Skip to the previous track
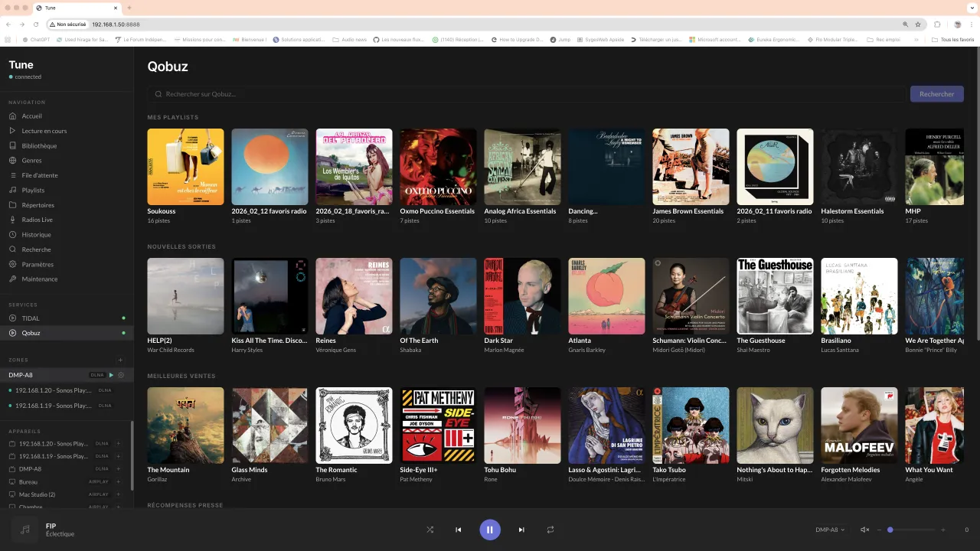Image resolution: width=980 pixels, height=551 pixels. (459, 530)
